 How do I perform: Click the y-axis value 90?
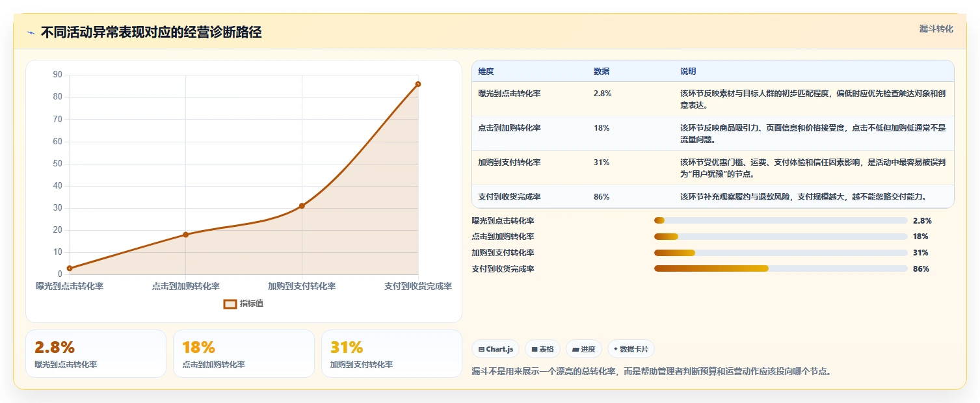pos(57,75)
